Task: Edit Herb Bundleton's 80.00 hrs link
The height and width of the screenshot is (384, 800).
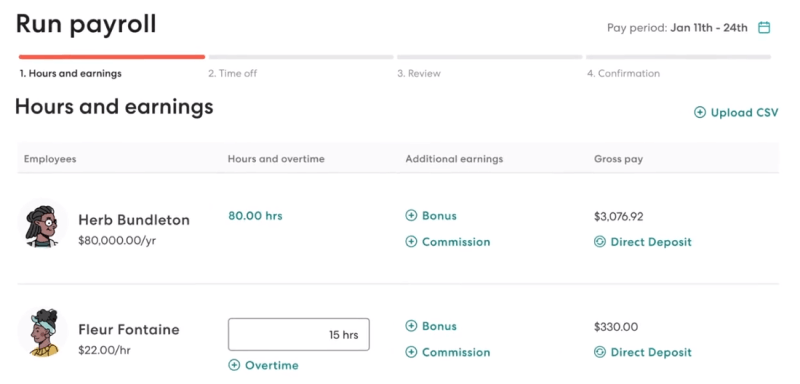Action: pos(255,216)
